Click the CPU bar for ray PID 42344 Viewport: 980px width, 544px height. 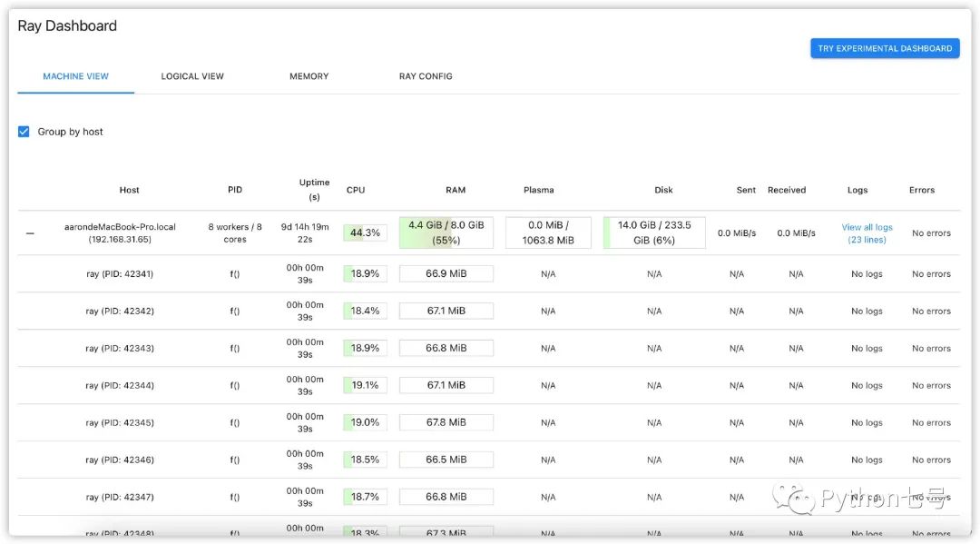tap(365, 385)
